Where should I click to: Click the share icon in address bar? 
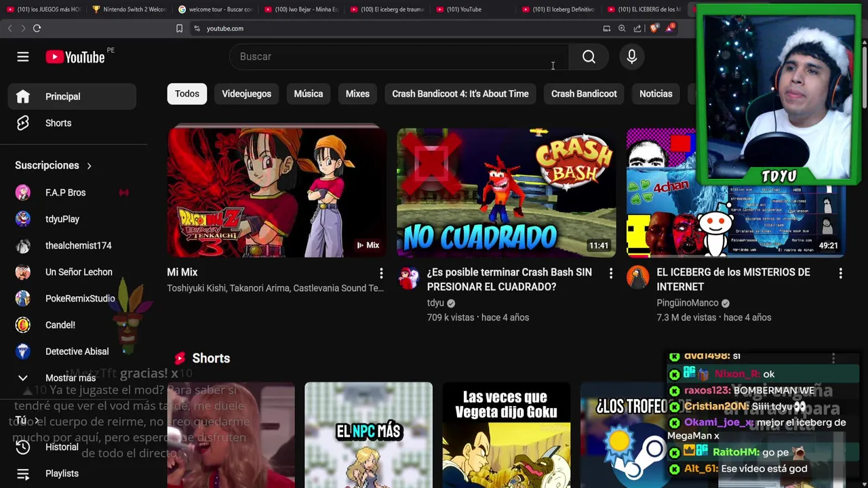[637, 28]
